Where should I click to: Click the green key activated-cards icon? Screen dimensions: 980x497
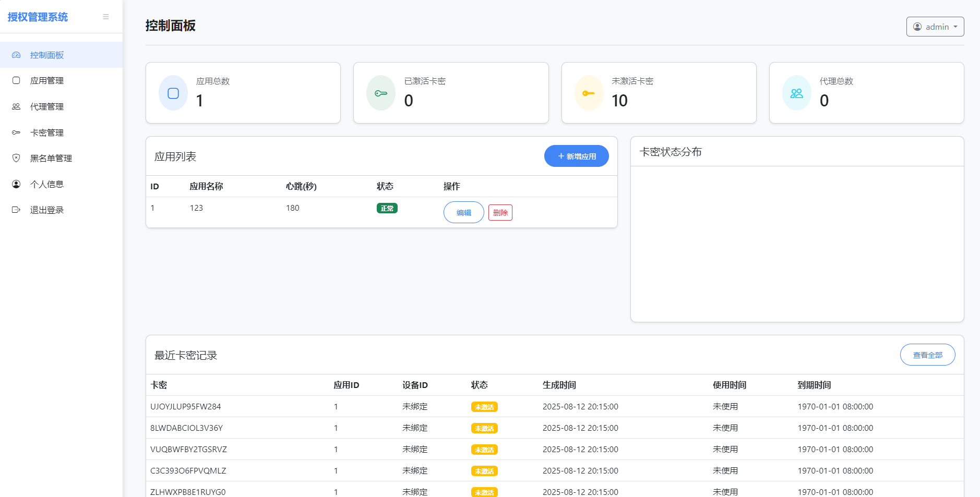pyautogui.click(x=381, y=93)
